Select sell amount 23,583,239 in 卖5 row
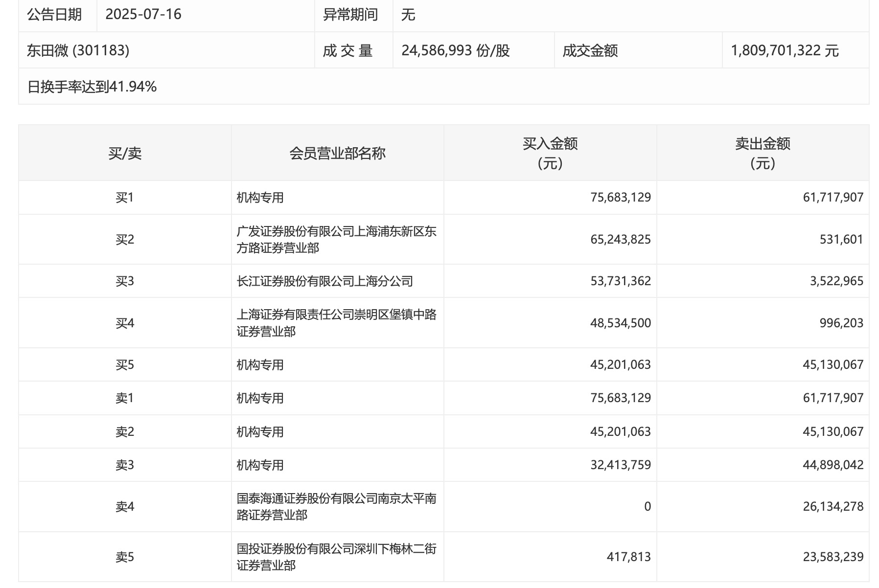The width and height of the screenshot is (879, 588). [833, 557]
